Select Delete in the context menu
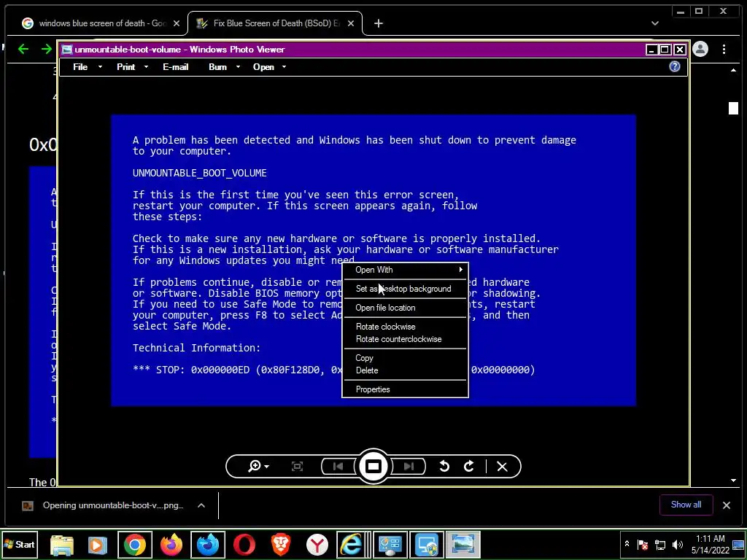Image resolution: width=747 pixels, height=560 pixels. (405, 370)
